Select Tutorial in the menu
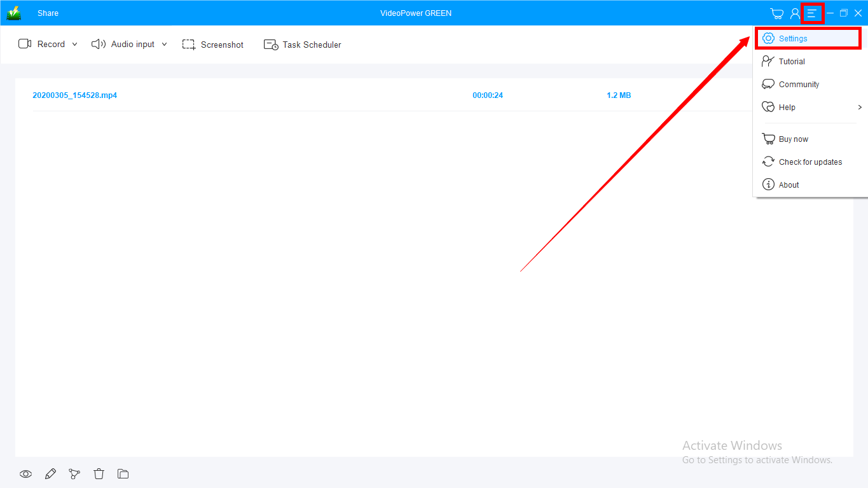Viewport: 868px width, 488px height. pyautogui.click(x=791, y=62)
